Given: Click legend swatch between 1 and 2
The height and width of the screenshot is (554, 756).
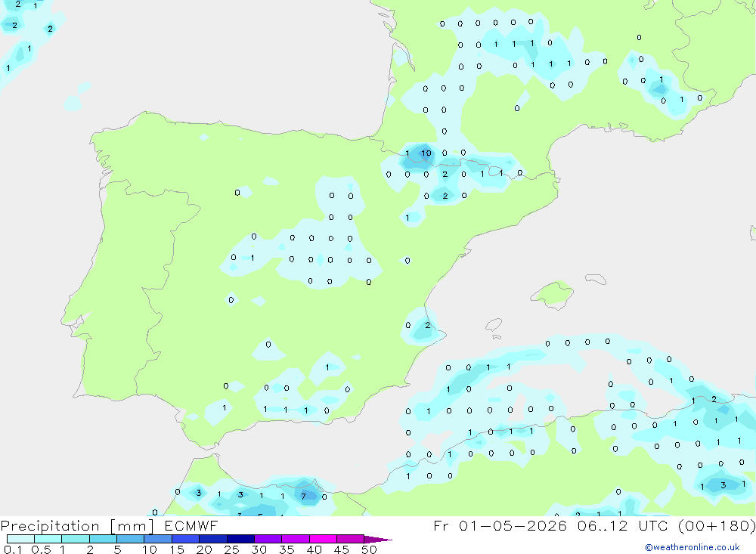Looking at the screenshot, I should (x=75, y=539).
